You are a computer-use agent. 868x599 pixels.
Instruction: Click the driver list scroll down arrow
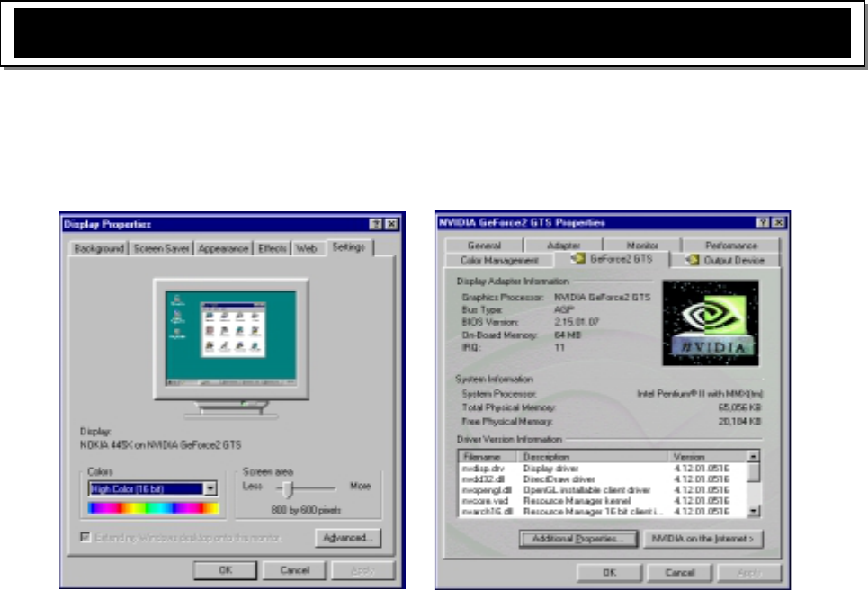coord(754,512)
